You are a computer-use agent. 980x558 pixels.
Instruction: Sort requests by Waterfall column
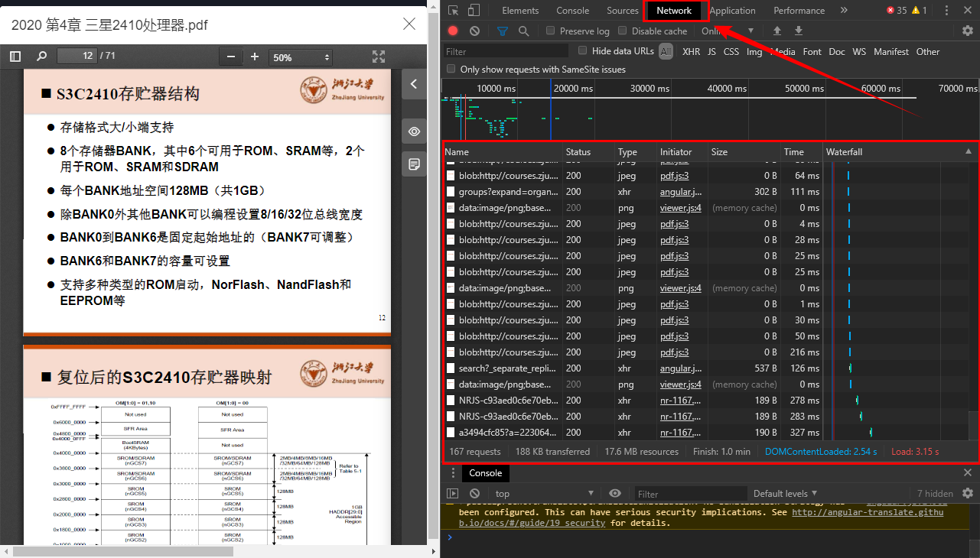[900, 151]
